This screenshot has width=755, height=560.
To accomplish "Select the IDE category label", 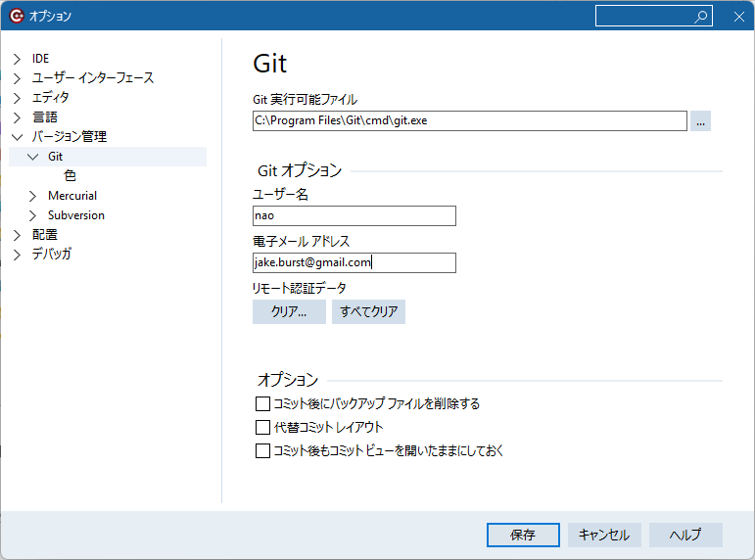I will click(40, 59).
